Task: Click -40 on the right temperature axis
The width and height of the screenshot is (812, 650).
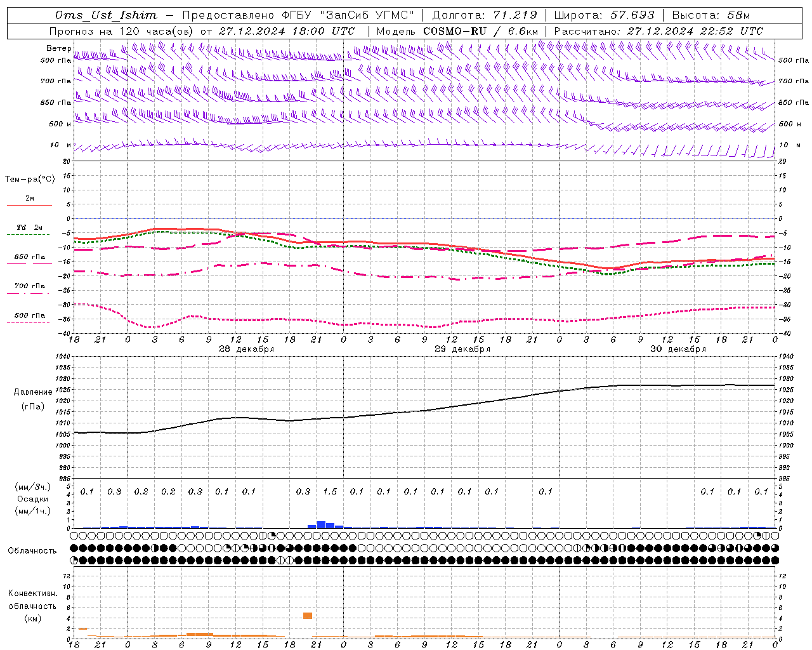Action: [x=784, y=333]
